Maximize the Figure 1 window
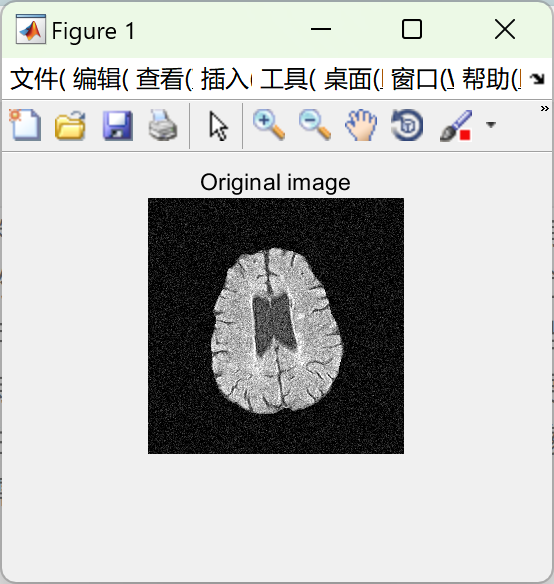The height and width of the screenshot is (584, 554). pyautogui.click(x=412, y=29)
